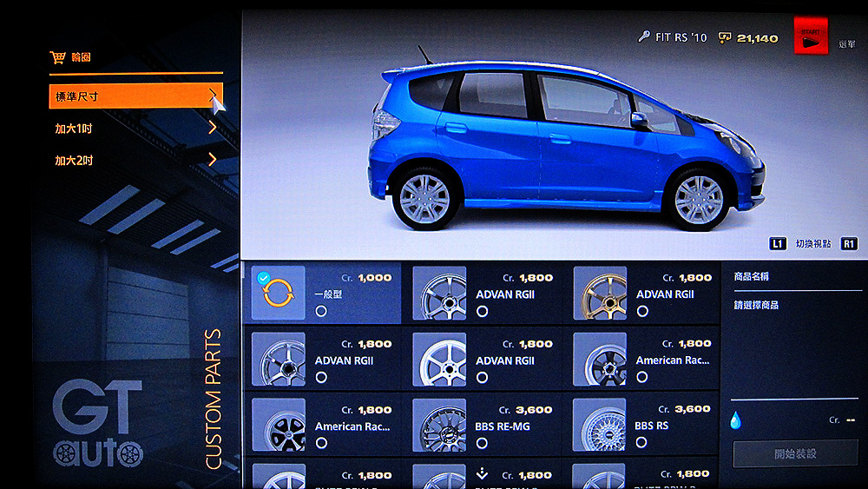Click the Cr. 3,600 price of BBS RE-MG
868x489 pixels.
(525, 410)
